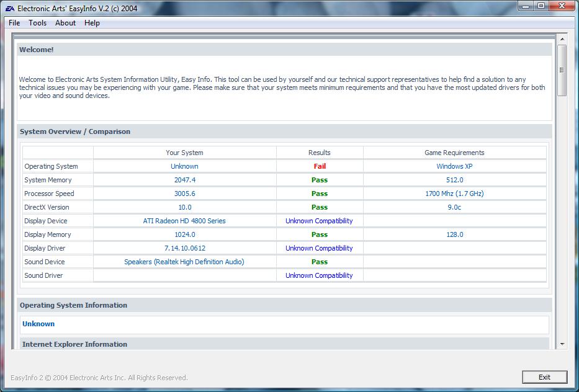The image size is (579, 392).
Task: Click the 9.0c DirectX requirement
Action: click(x=454, y=207)
